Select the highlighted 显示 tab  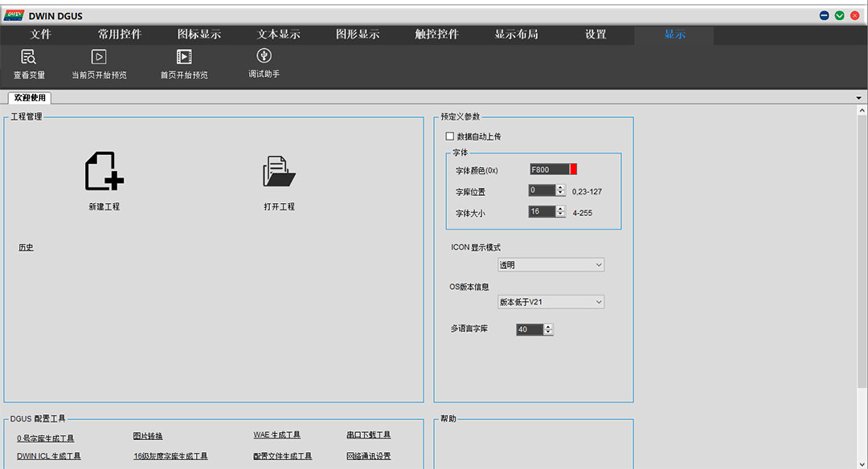coord(674,35)
